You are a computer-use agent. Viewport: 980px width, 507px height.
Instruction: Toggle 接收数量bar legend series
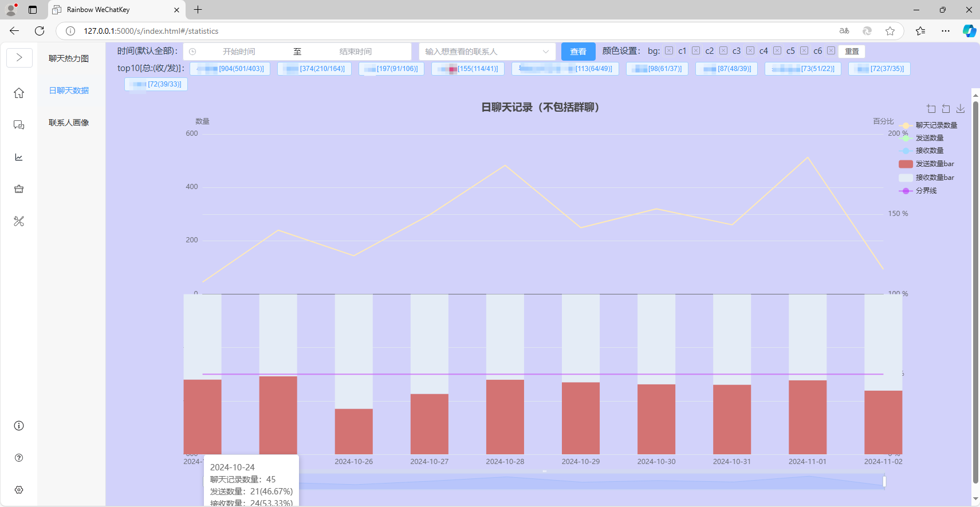click(x=927, y=178)
